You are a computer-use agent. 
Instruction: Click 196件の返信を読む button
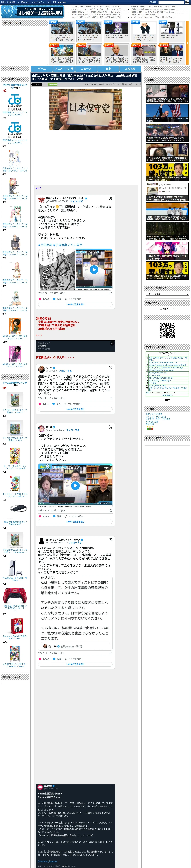(x=75, y=522)
